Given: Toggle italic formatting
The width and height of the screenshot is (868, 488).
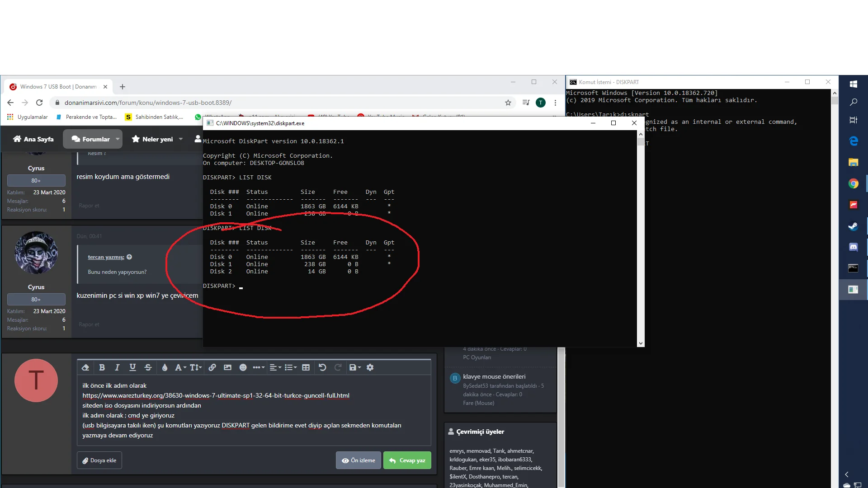Looking at the screenshot, I should [117, 368].
